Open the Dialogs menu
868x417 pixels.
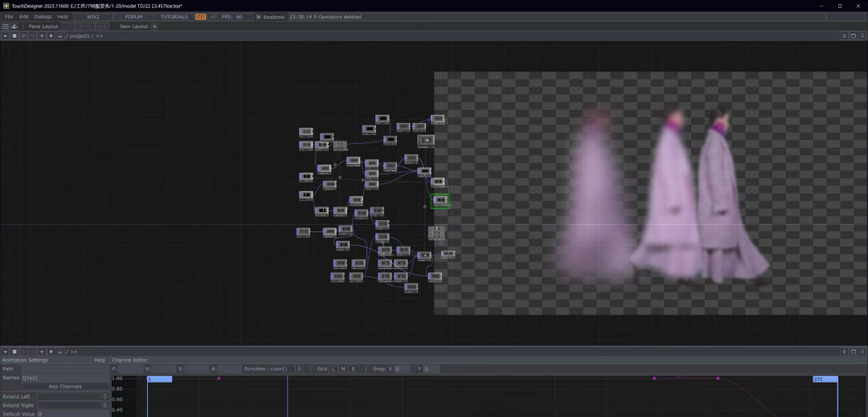(x=43, y=17)
